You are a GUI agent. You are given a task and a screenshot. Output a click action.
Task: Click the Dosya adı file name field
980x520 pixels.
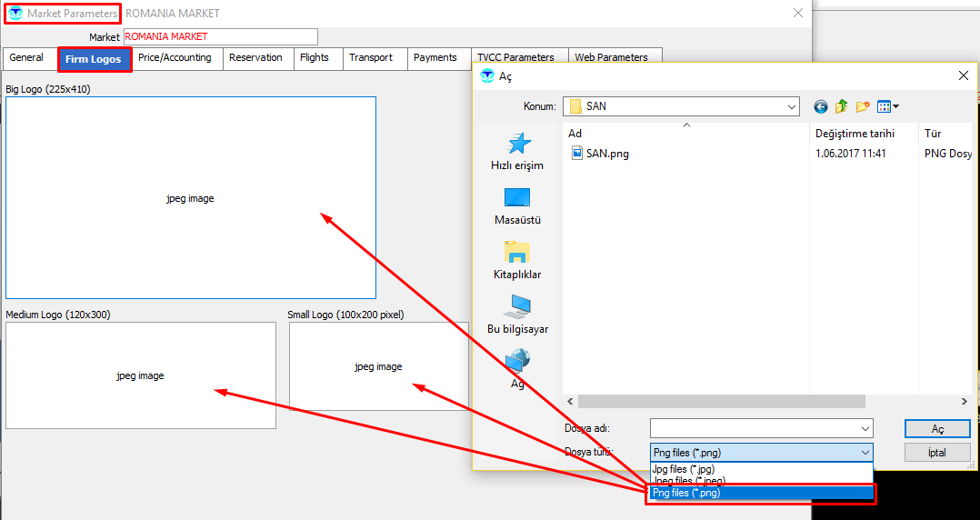pyautogui.click(x=755, y=428)
